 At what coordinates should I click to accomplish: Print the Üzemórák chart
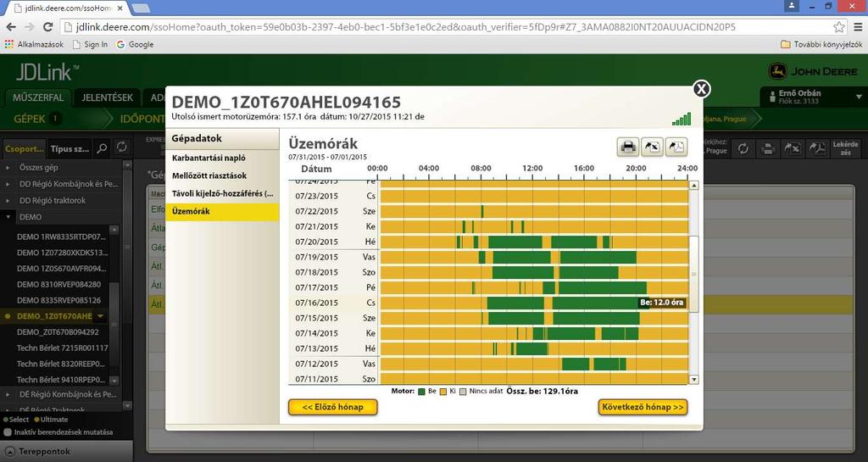click(x=628, y=147)
